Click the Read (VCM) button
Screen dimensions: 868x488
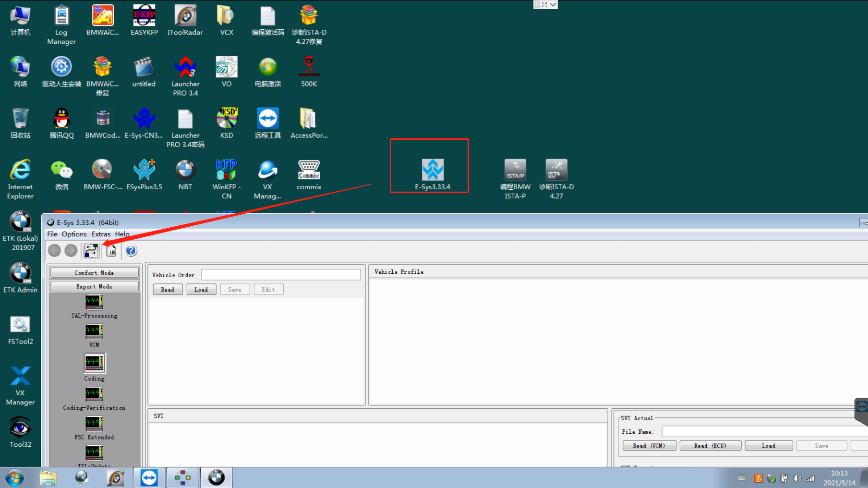click(649, 446)
